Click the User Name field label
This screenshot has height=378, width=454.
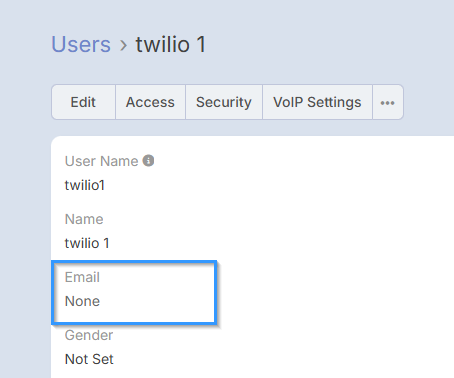tap(101, 161)
